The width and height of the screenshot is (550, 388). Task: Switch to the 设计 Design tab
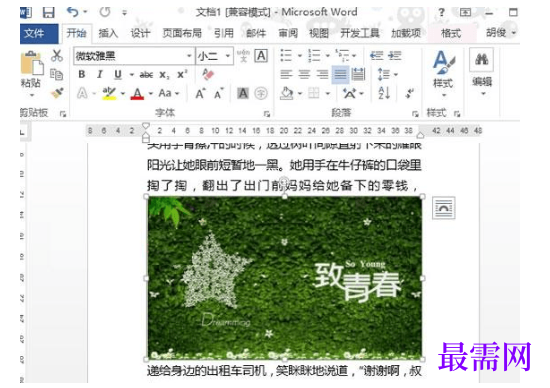tap(140, 33)
